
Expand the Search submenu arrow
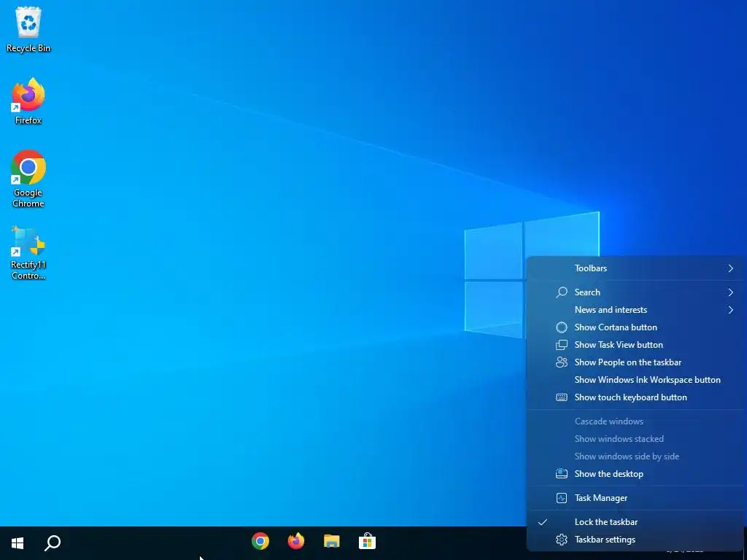pos(731,292)
